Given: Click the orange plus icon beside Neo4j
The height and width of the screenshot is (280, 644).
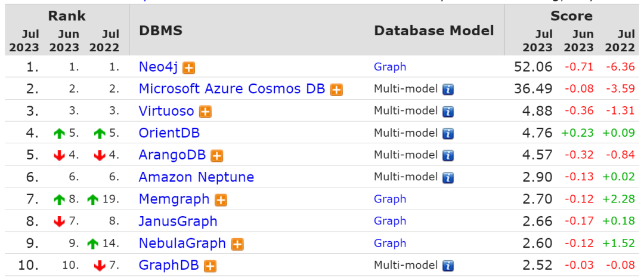Looking at the screenshot, I should click(x=189, y=67).
